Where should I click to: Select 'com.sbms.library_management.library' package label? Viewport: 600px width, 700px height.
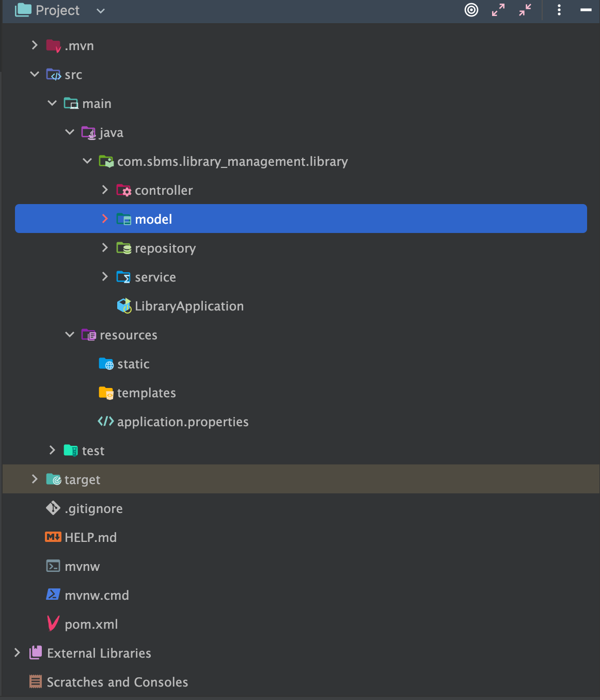232,162
